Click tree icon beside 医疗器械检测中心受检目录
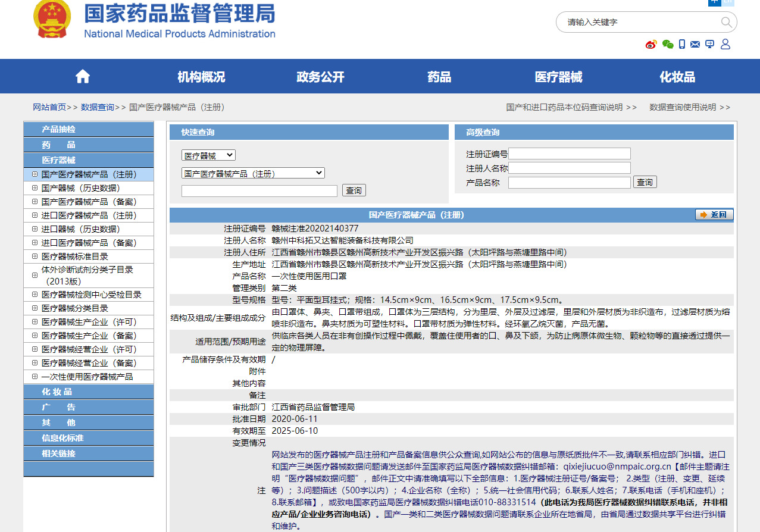 (35, 295)
